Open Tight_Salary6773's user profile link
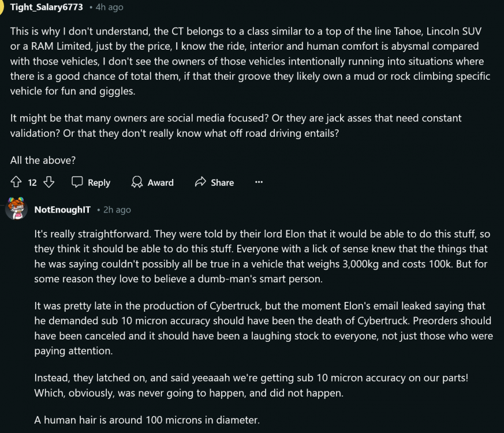 point(46,8)
